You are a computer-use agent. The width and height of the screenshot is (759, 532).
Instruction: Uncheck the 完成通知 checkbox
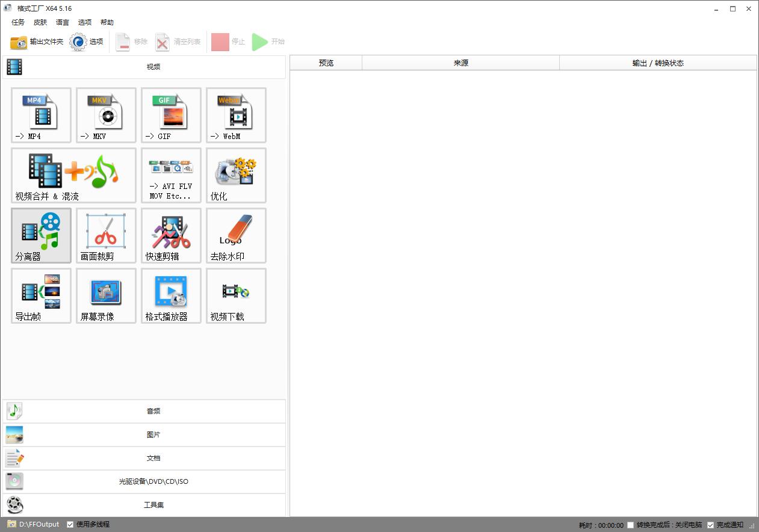click(710, 525)
